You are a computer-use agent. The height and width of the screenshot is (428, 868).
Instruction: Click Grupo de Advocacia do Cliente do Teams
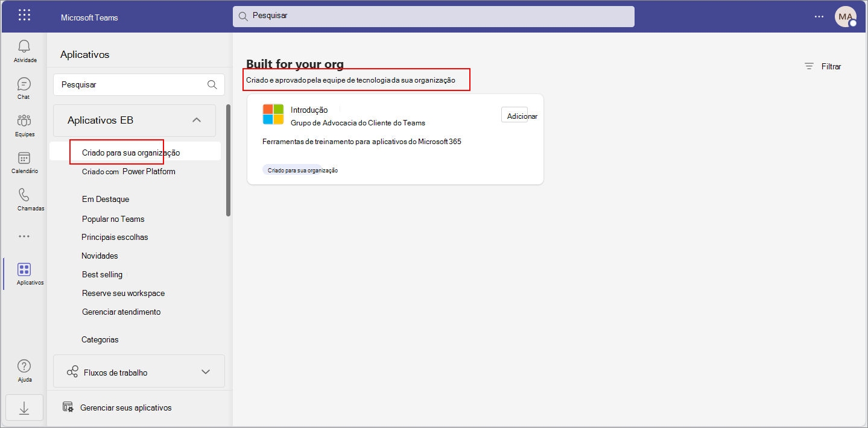point(358,122)
